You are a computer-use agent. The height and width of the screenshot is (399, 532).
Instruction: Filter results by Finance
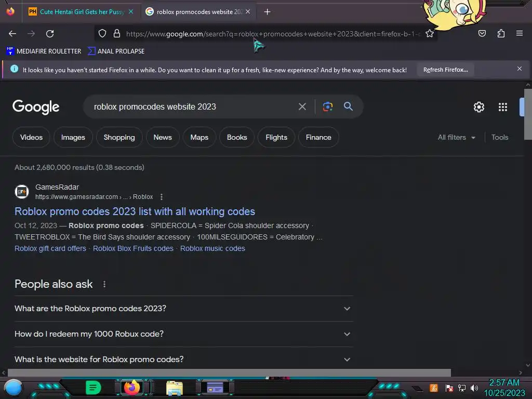pos(318,137)
